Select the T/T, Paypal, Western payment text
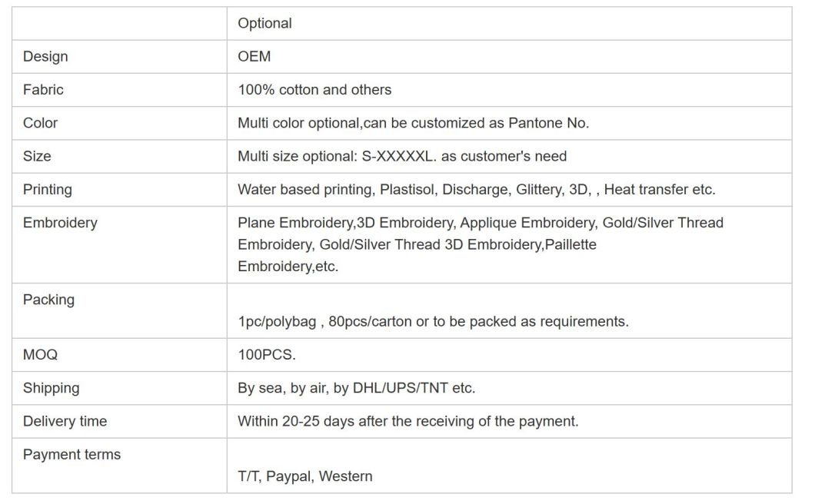The height and width of the screenshot is (504, 815). [x=305, y=476]
